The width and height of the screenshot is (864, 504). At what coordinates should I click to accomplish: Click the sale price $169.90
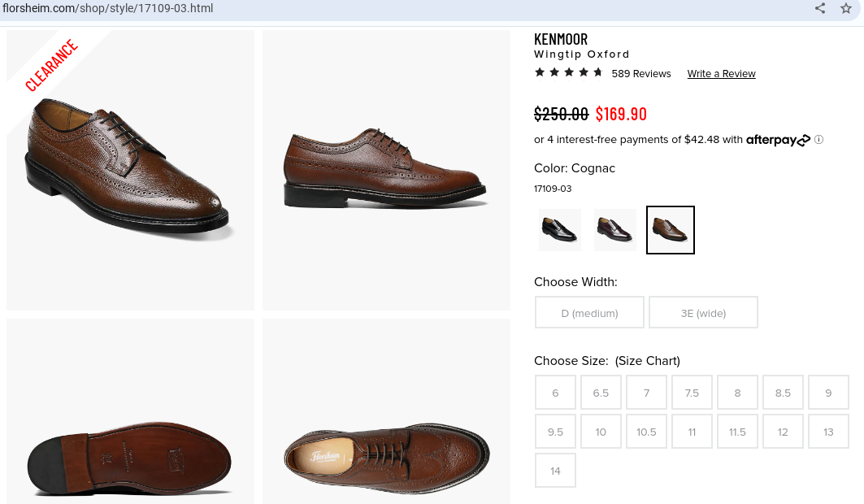(x=621, y=114)
